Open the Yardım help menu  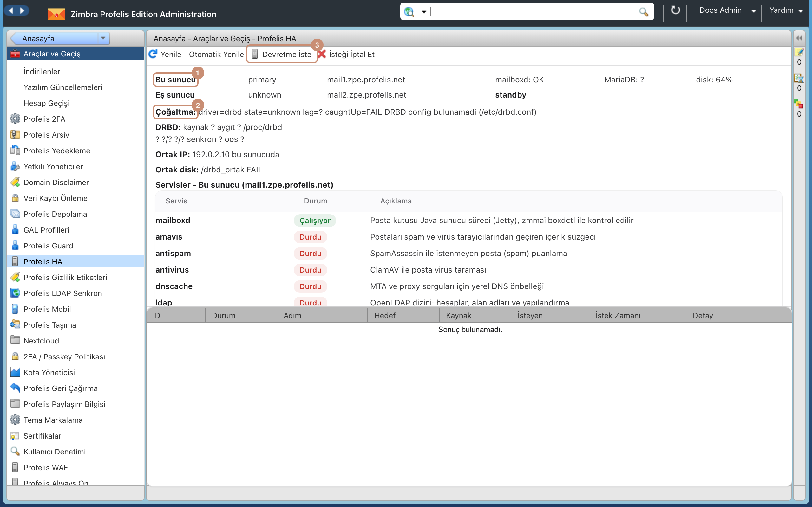click(x=785, y=10)
